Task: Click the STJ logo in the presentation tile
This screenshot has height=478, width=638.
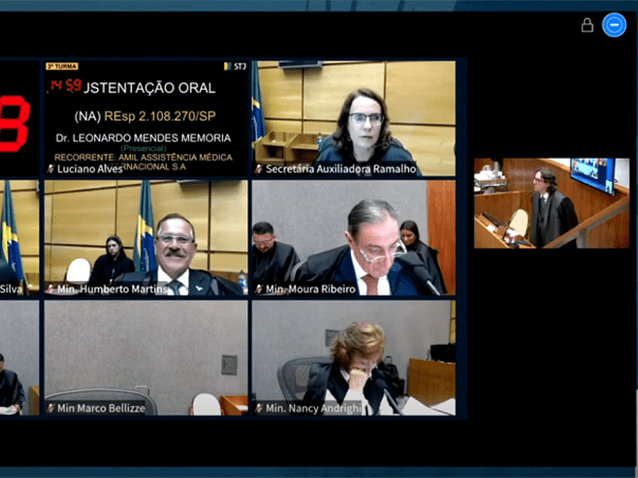Action: click(239, 67)
